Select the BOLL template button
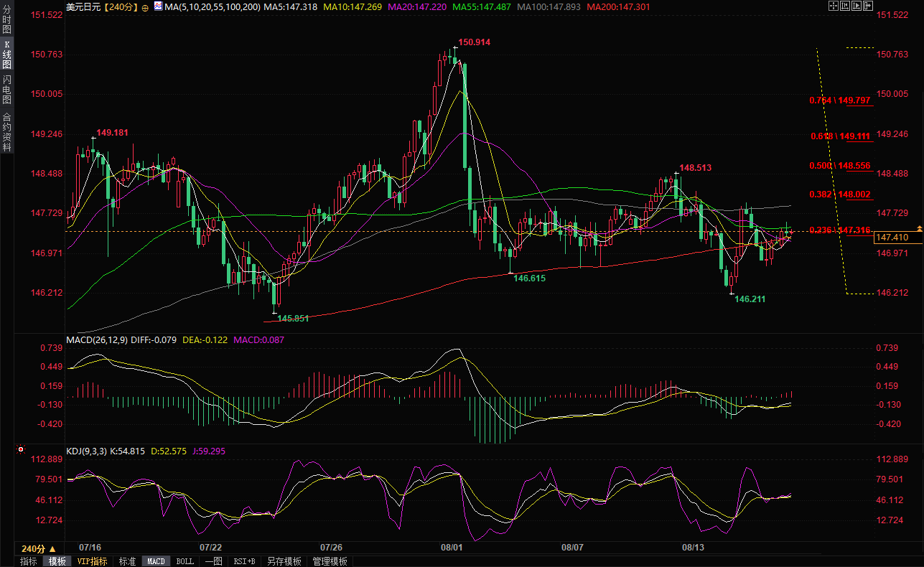The image size is (924, 567). coord(185,561)
